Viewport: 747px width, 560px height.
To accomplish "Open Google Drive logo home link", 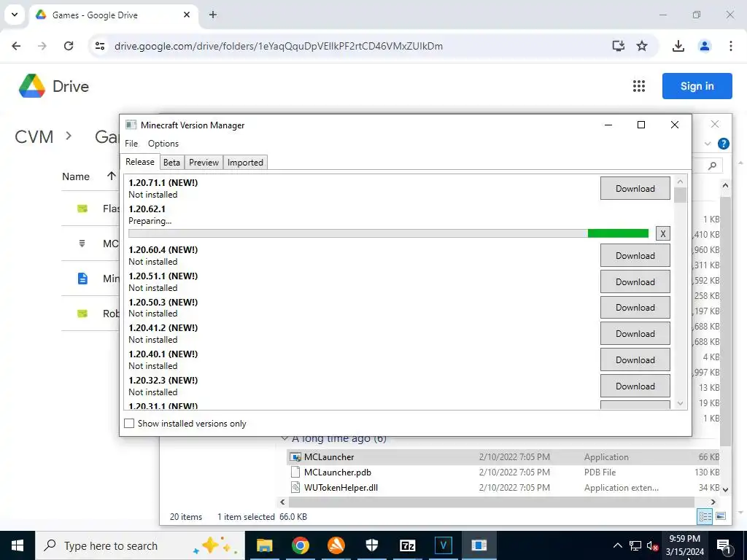I will point(54,86).
